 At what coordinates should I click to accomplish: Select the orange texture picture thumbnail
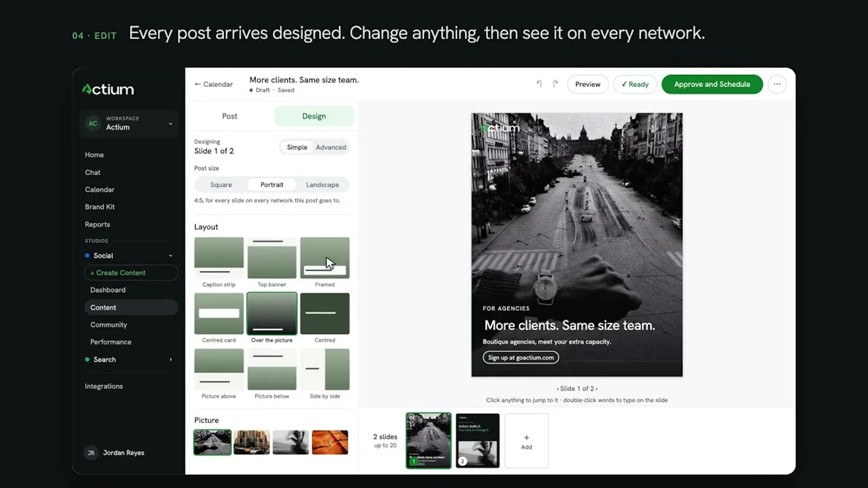[x=330, y=442]
